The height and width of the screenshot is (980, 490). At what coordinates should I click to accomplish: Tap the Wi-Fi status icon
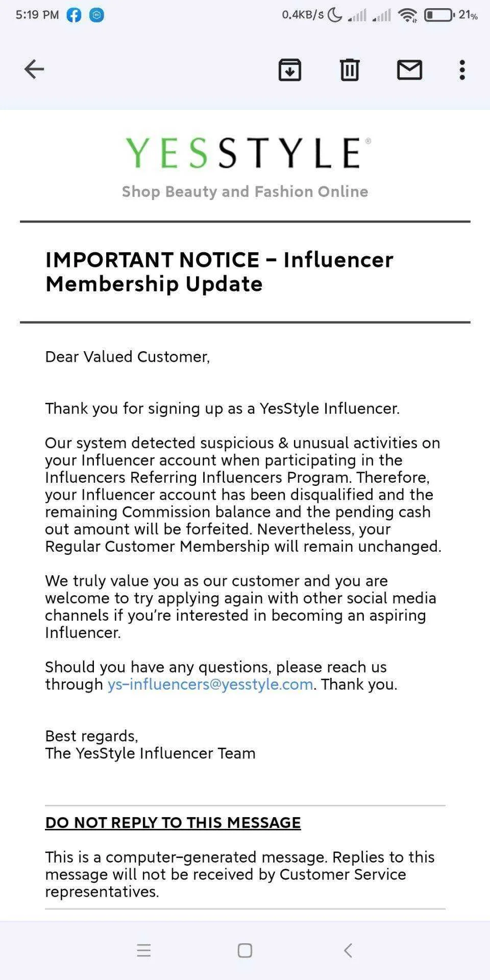click(x=408, y=15)
